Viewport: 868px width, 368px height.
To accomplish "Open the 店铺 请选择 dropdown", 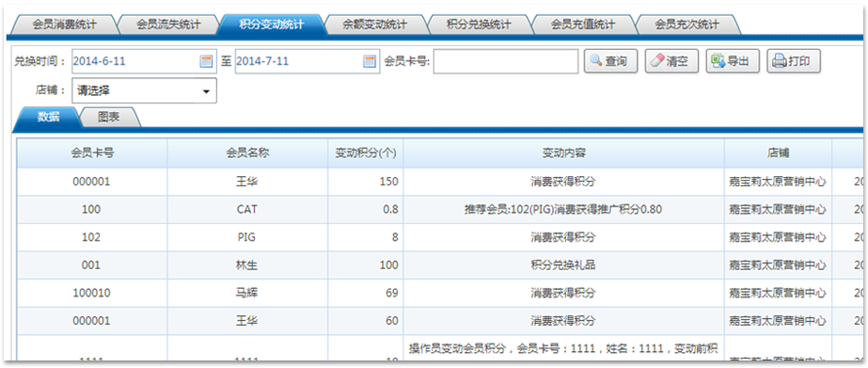I will [145, 91].
